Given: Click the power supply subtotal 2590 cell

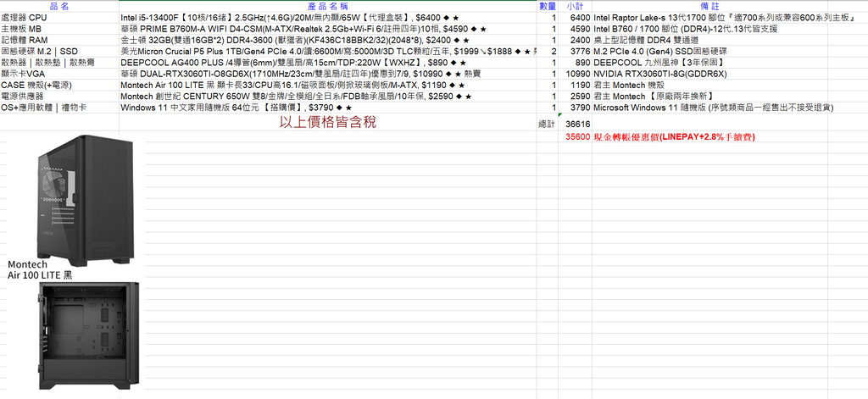Looking at the screenshot, I should [x=575, y=97].
